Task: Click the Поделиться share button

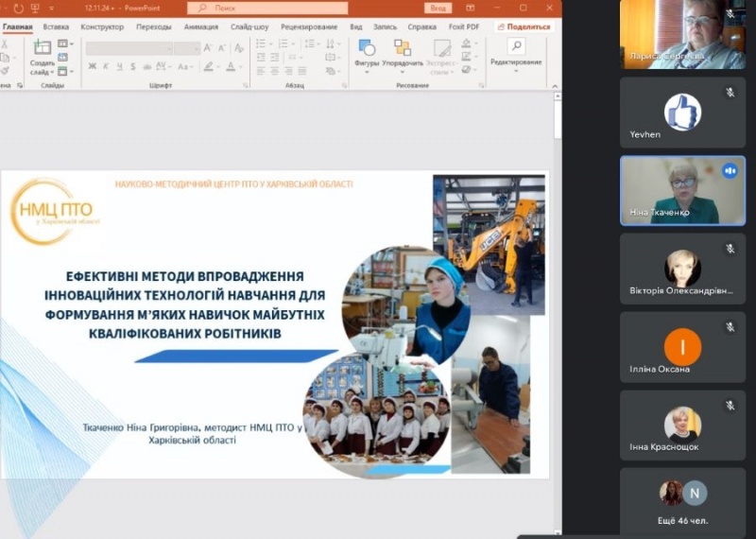Action: click(x=524, y=27)
